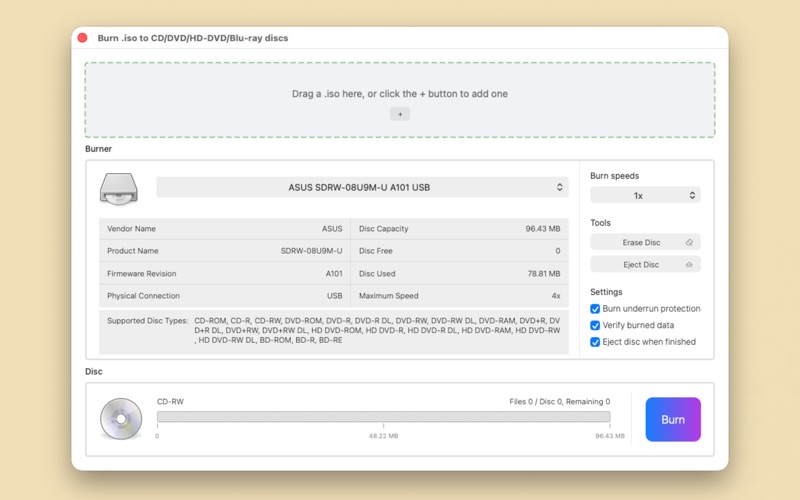Click the window title Burn .iso text
800x500 pixels.
tap(193, 38)
